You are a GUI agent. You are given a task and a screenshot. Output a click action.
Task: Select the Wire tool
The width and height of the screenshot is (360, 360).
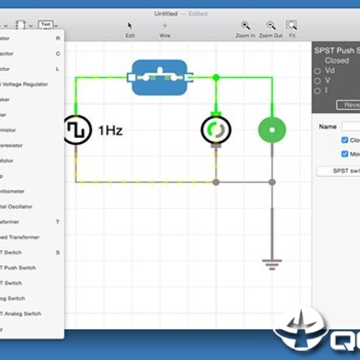(x=165, y=26)
